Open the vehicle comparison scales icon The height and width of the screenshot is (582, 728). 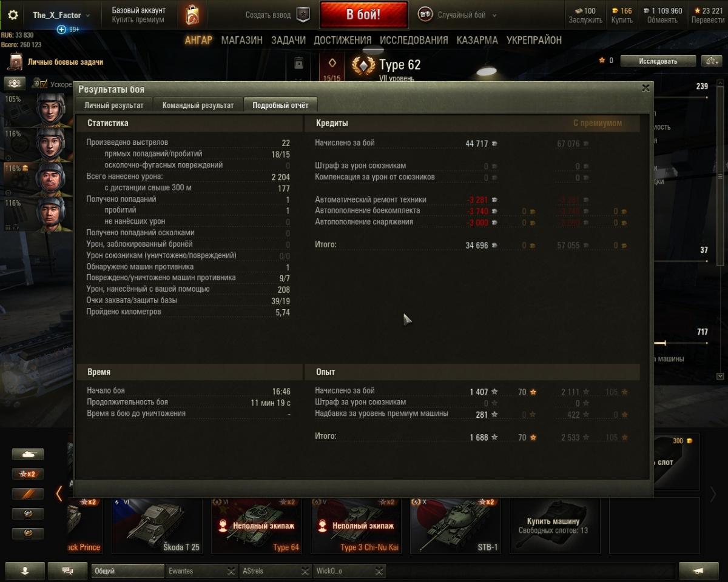click(x=711, y=61)
